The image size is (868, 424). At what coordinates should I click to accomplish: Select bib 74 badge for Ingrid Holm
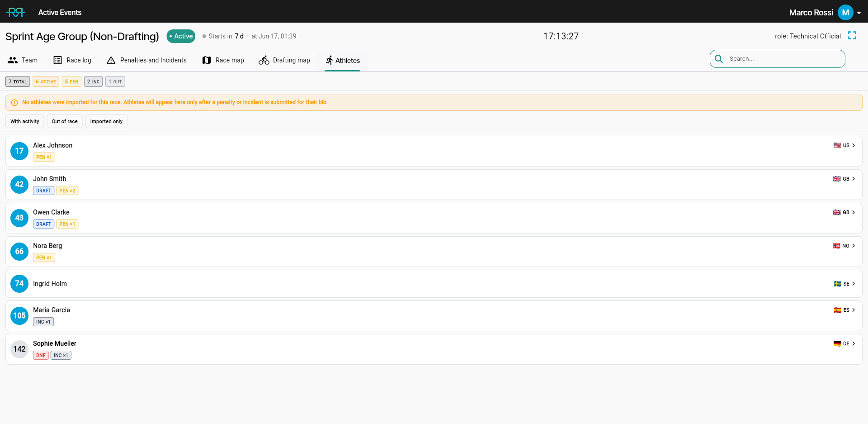coord(19,284)
